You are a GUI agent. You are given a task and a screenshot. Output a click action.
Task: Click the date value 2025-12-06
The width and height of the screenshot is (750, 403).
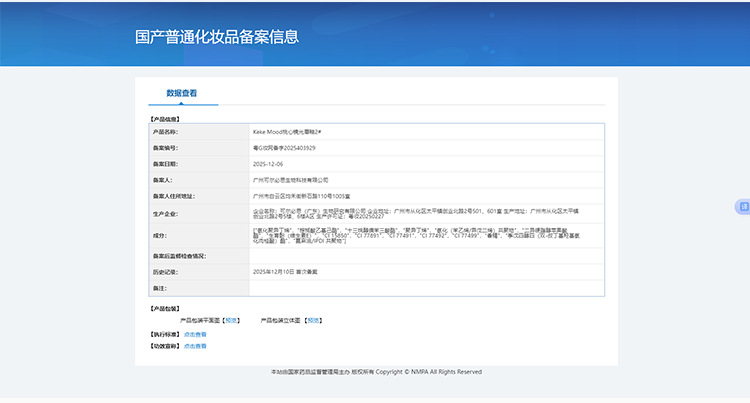click(x=268, y=164)
